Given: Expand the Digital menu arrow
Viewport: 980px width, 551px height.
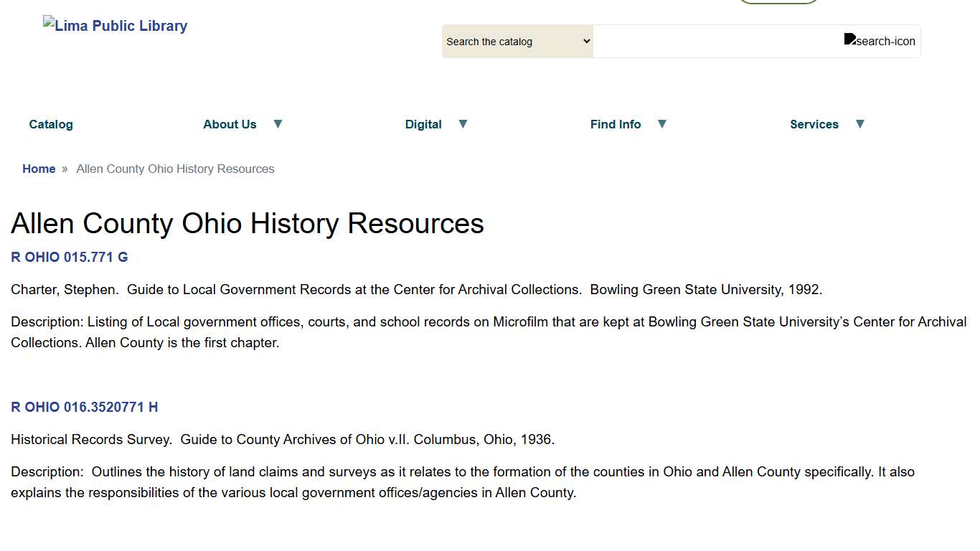Looking at the screenshot, I should coord(463,123).
